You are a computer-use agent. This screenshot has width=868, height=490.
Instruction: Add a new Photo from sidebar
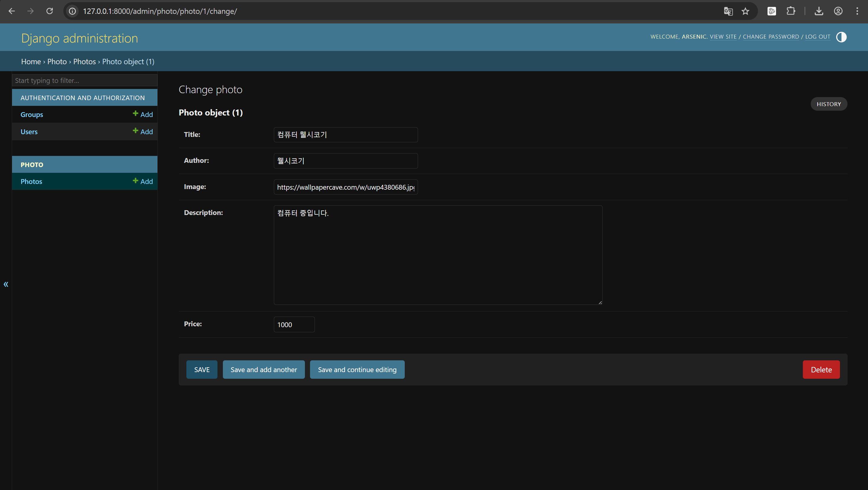[143, 181]
